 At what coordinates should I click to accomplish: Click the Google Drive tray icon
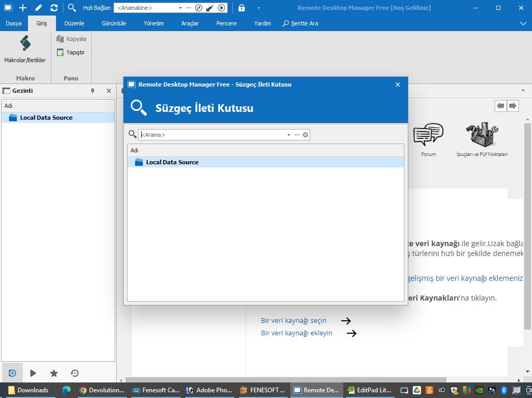pos(417,390)
